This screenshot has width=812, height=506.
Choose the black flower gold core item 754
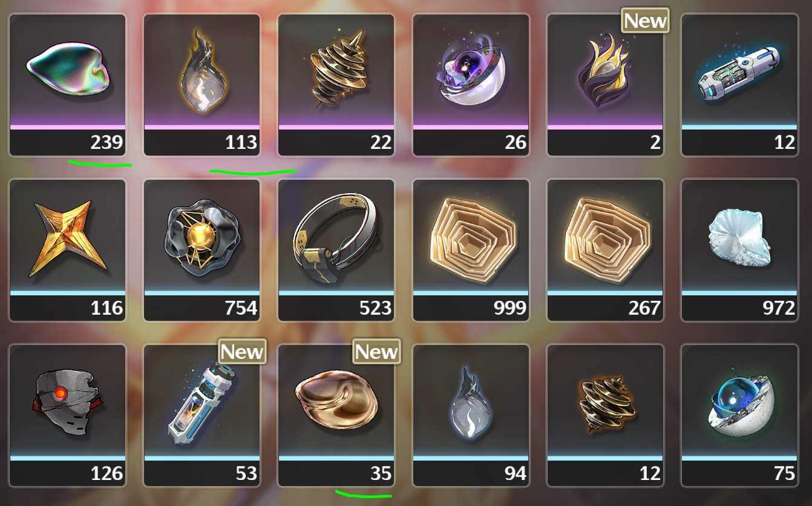[202, 250]
